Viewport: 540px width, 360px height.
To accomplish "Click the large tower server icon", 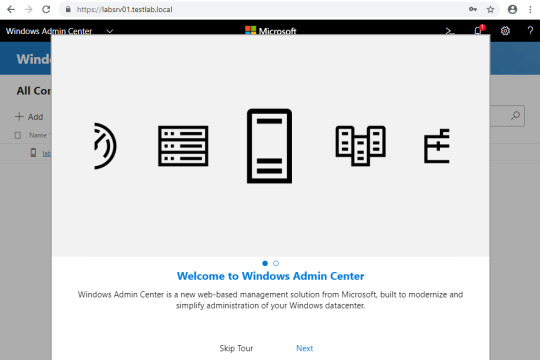I will pyautogui.click(x=269, y=146).
